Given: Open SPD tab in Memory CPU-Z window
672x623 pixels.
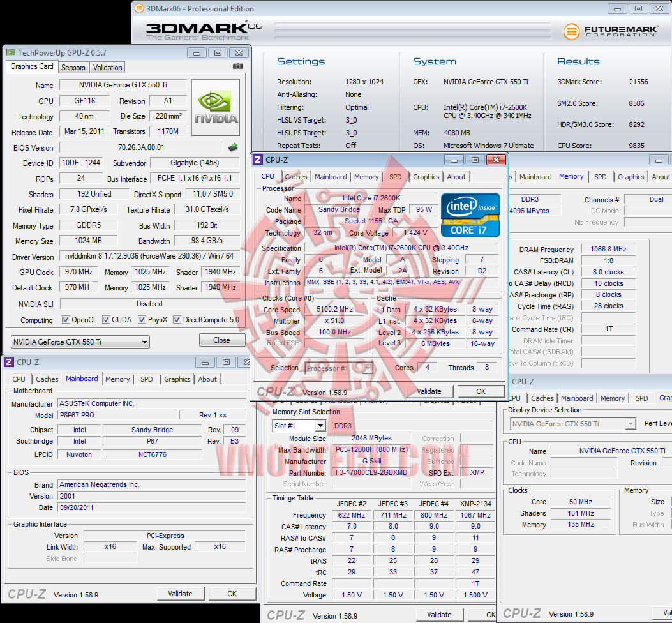Looking at the screenshot, I should pyautogui.click(x=600, y=177).
